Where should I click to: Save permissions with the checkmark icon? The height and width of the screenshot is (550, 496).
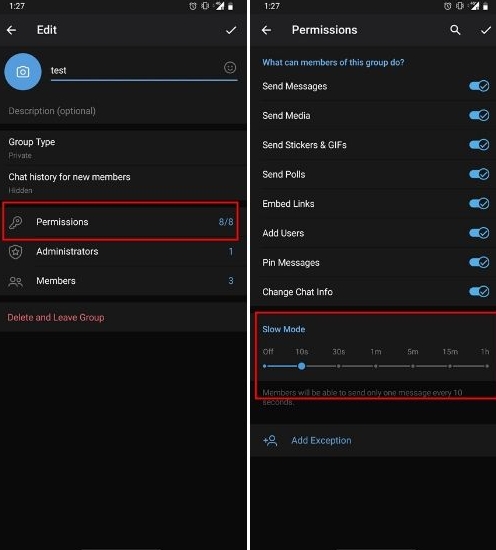[486, 30]
